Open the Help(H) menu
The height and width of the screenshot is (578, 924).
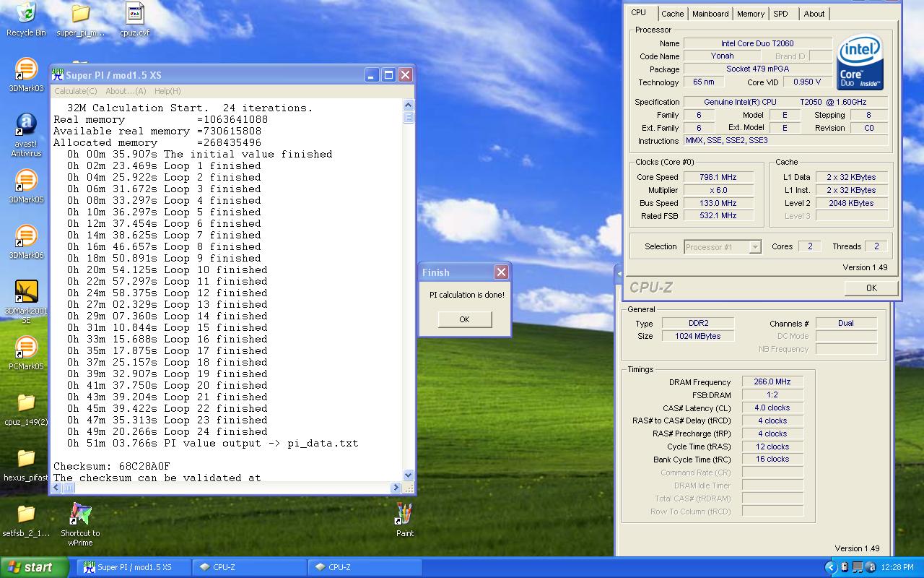[167, 91]
